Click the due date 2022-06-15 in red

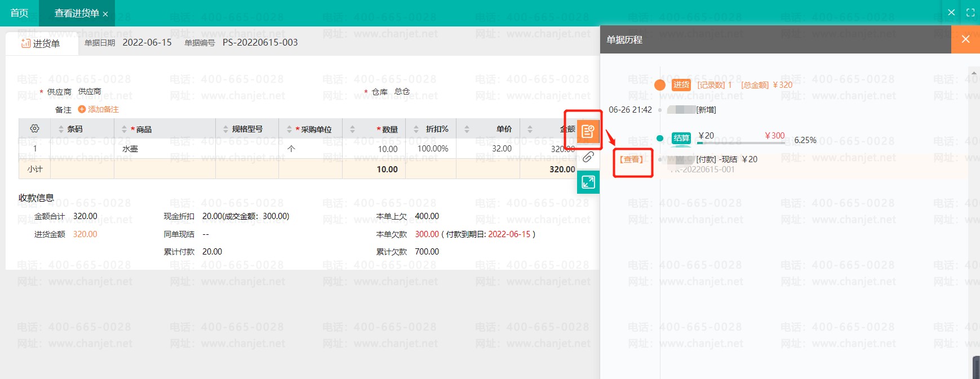509,234
